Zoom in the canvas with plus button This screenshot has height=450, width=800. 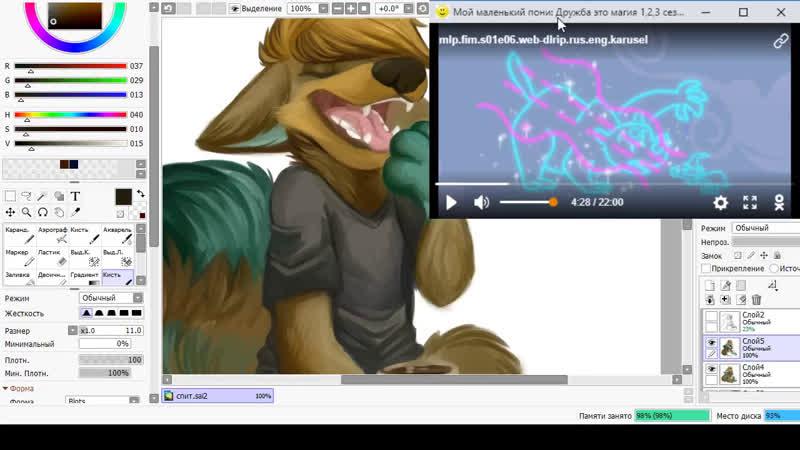[351, 9]
